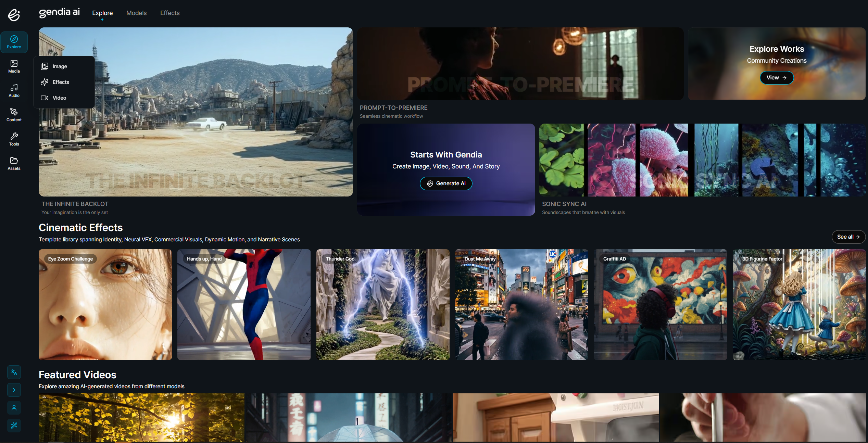Open the Assets folder section

click(x=14, y=164)
